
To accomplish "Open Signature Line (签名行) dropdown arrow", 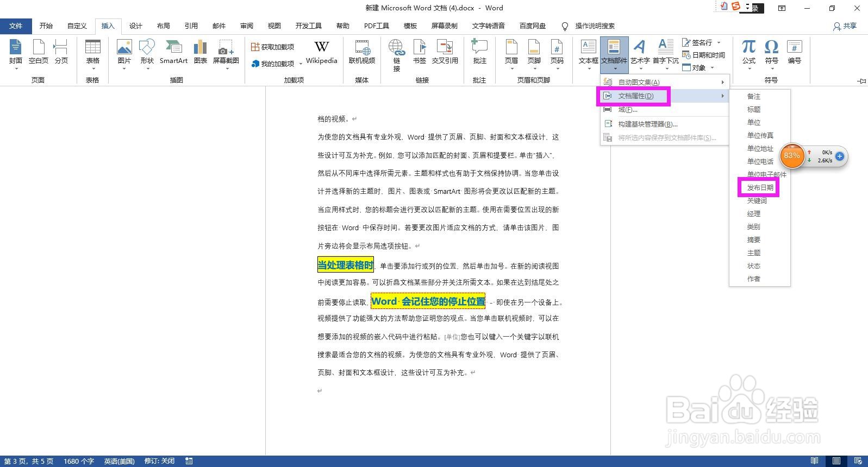I will click(x=719, y=42).
